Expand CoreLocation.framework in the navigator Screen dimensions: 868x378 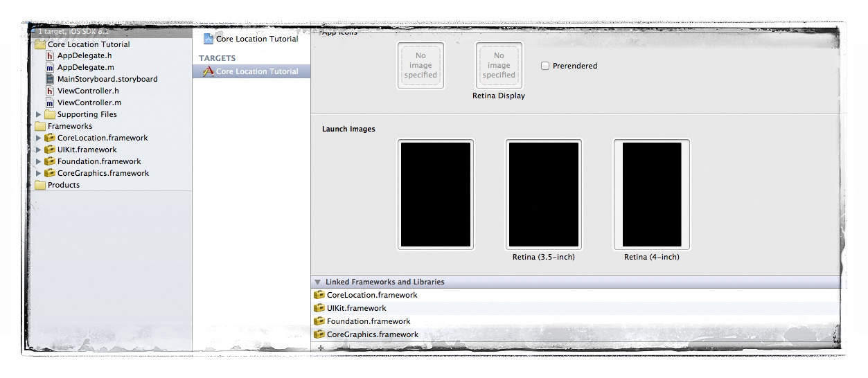click(39, 138)
